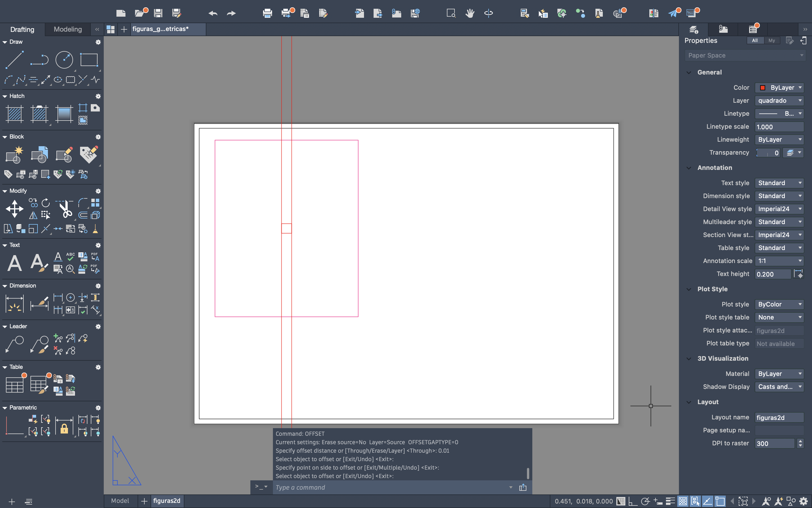
Task: Toggle polar tracking in status bar
Action: pyautogui.click(x=645, y=501)
